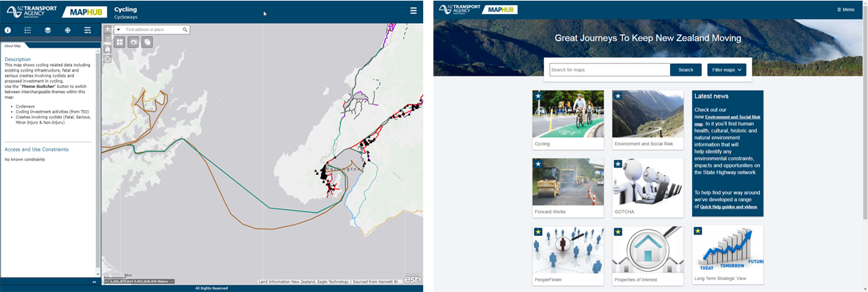The height and width of the screenshot is (292, 868).
Task: Open the PeopleFinder map thumbnail
Action: [x=568, y=250]
